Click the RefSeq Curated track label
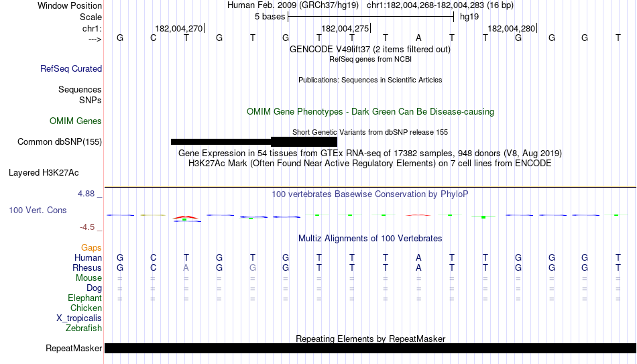Image resolution: width=637 pixels, height=364 pixels. click(70, 68)
